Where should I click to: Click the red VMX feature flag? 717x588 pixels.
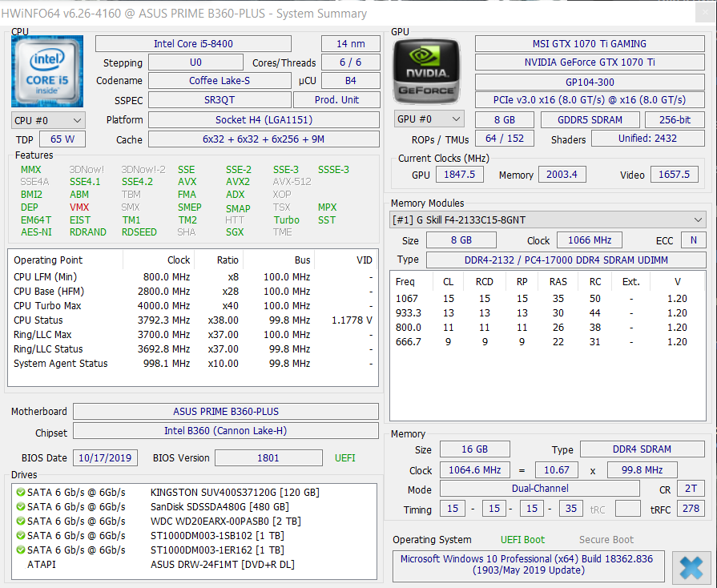point(79,207)
